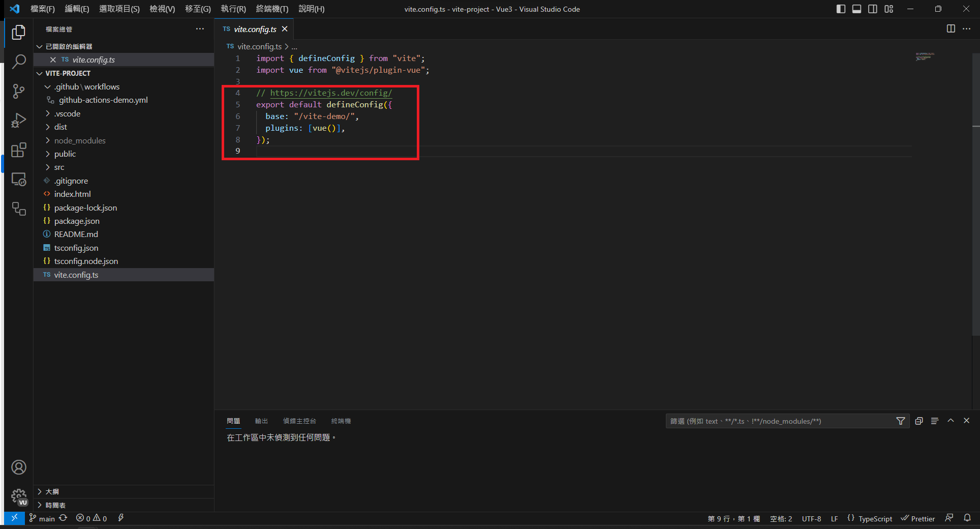This screenshot has width=980, height=529.
Task: Collapse the VITE-PROJECT folder section
Action: click(124, 73)
